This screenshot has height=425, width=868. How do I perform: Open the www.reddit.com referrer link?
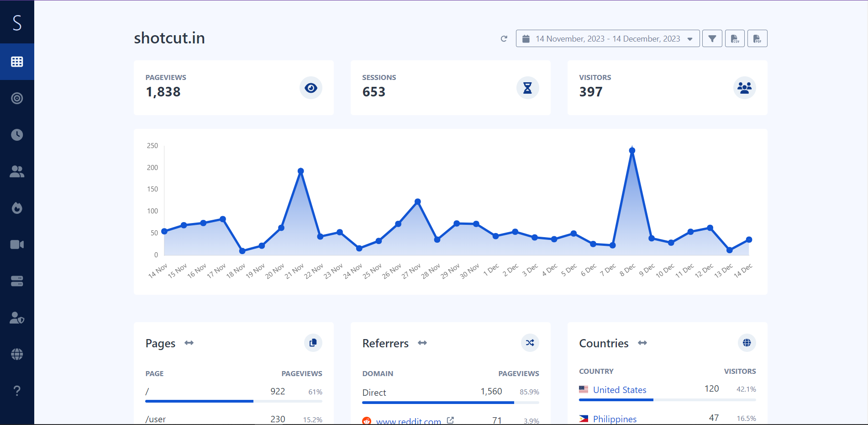[408, 421]
